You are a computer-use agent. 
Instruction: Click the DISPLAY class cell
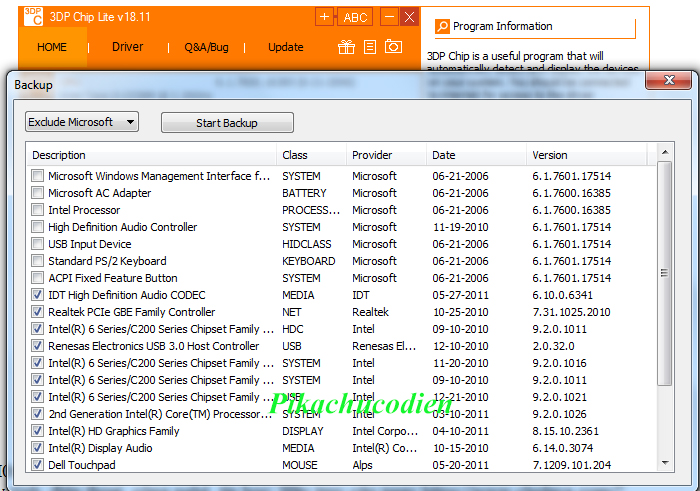tap(303, 431)
